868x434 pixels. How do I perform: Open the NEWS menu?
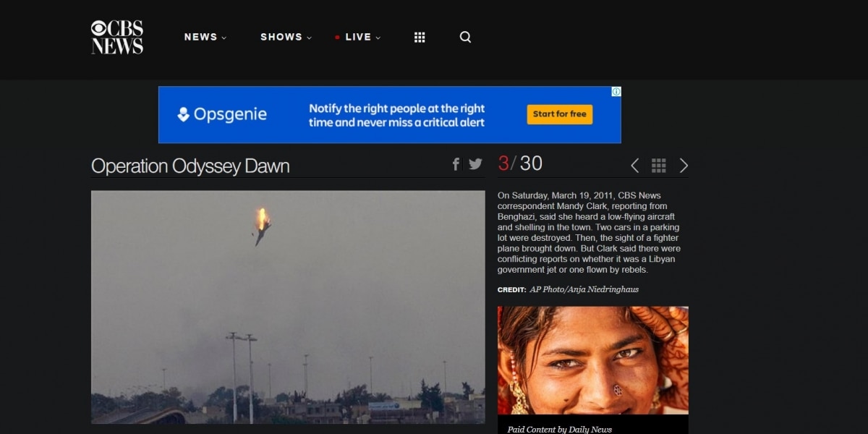pos(200,37)
